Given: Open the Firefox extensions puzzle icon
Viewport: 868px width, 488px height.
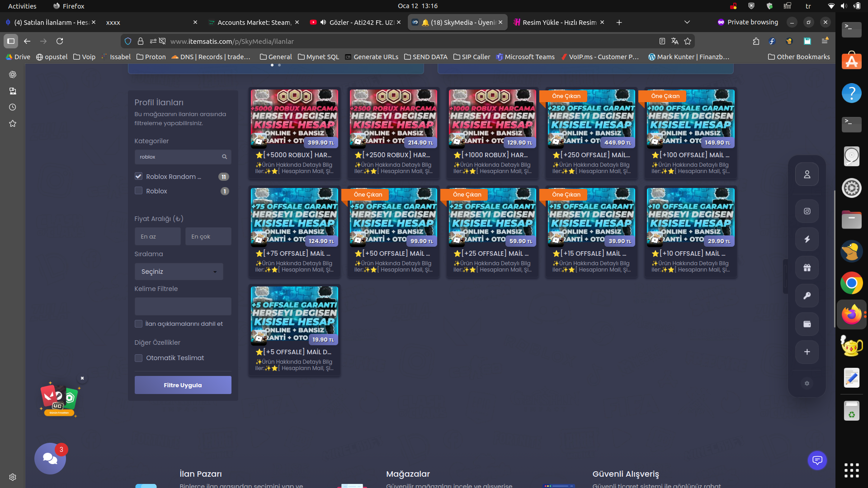Looking at the screenshot, I should click(x=756, y=41).
